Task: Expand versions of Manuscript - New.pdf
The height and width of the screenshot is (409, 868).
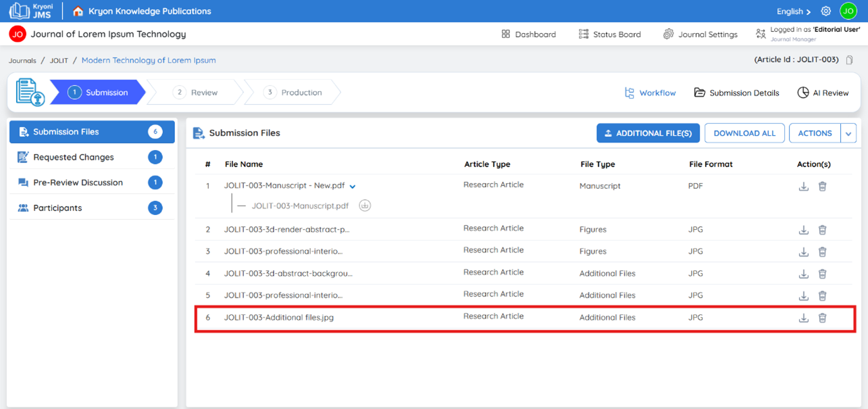Action: pyautogui.click(x=353, y=187)
